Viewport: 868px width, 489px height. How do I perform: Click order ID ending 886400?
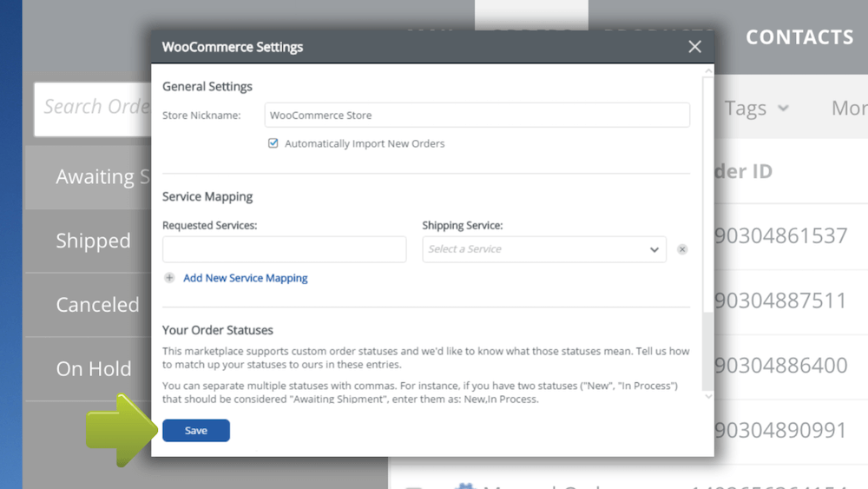click(x=780, y=366)
